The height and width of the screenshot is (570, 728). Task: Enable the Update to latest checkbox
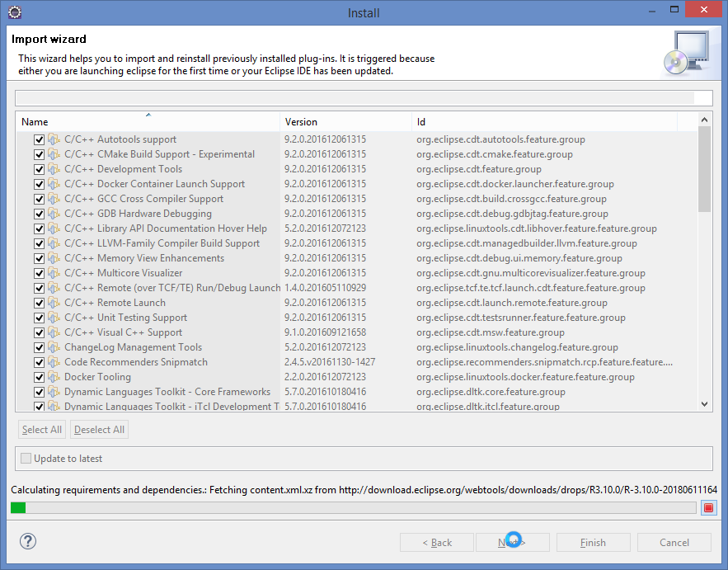click(x=26, y=459)
